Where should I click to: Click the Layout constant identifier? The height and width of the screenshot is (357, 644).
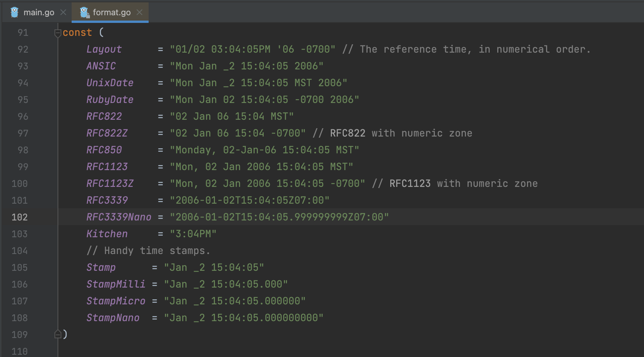(x=104, y=49)
